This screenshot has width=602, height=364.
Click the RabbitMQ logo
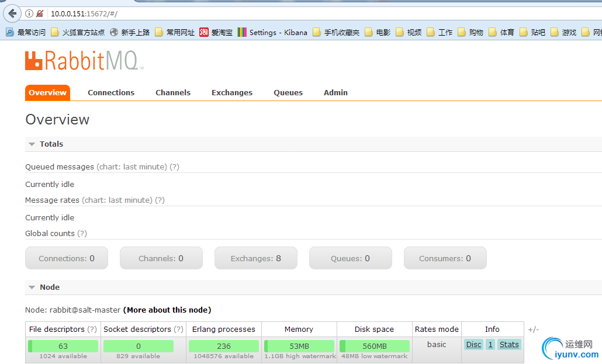point(84,61)
